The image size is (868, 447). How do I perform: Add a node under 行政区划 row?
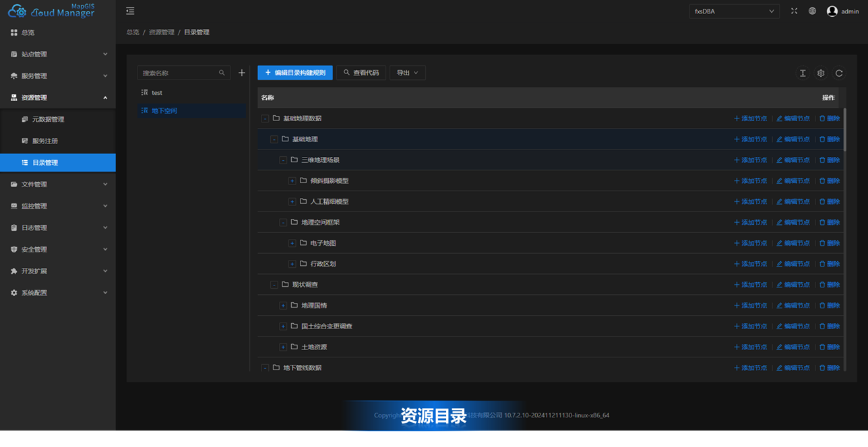tap(750, 264)
